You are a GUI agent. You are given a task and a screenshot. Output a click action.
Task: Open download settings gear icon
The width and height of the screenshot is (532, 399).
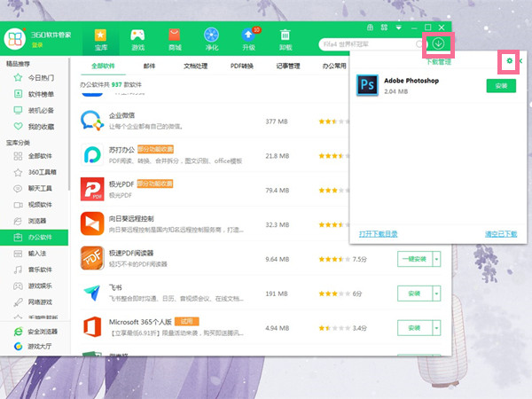pyautogui.click(x=509, y=62)
